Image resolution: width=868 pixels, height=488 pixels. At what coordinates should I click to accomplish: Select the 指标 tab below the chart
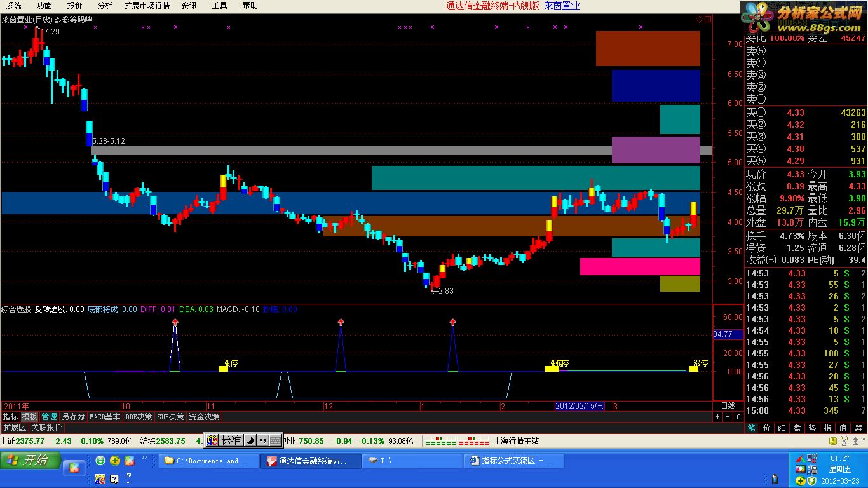pos(10,417)
